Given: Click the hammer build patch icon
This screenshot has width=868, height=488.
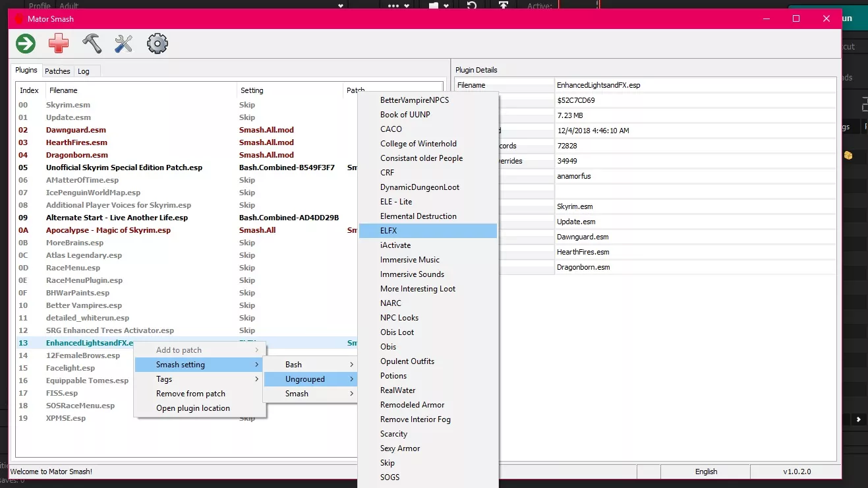Looking at the screenshot, I should (92, 44).
